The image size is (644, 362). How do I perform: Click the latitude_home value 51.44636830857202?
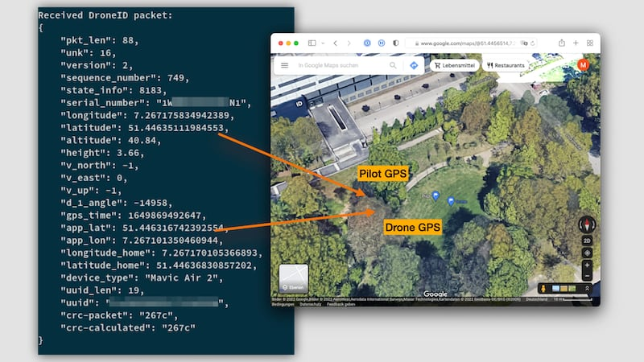204,265
